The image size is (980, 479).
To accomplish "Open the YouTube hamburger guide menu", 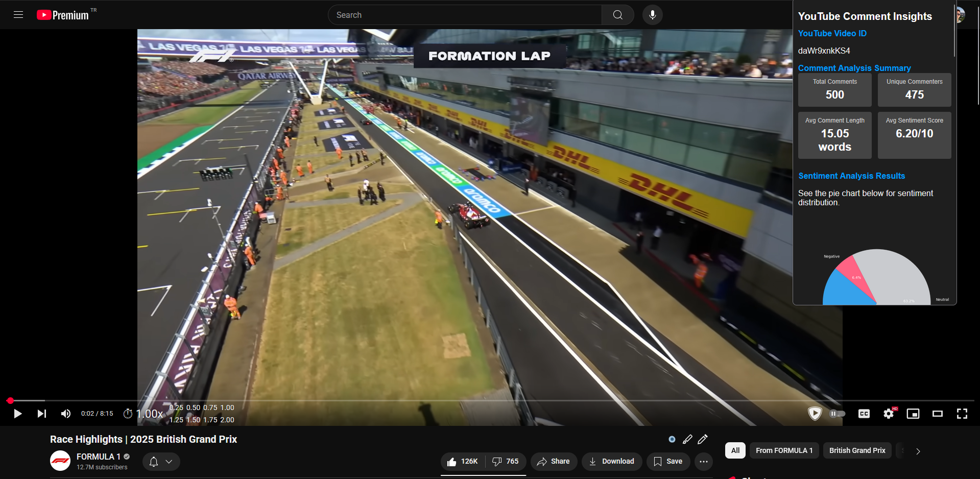I will 18,15.
